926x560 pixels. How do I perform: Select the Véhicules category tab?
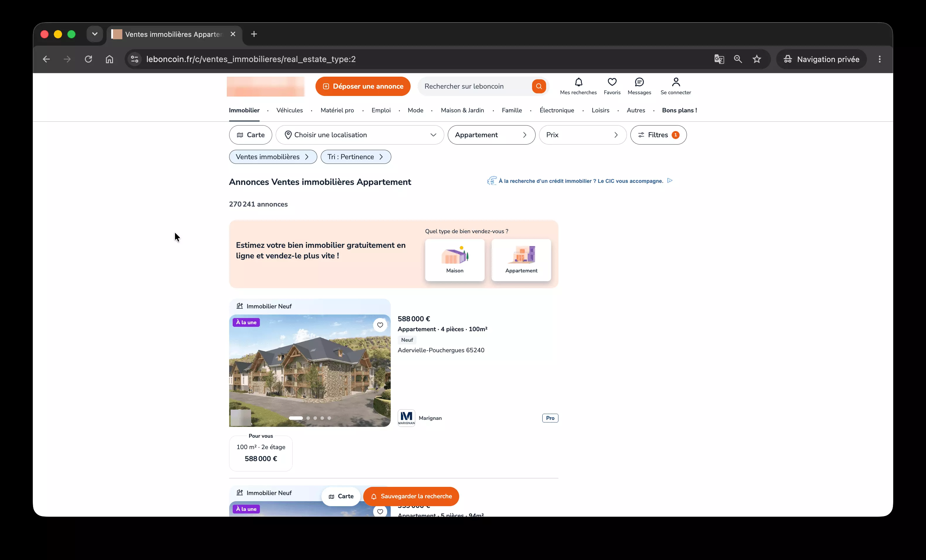click(289, 110)
